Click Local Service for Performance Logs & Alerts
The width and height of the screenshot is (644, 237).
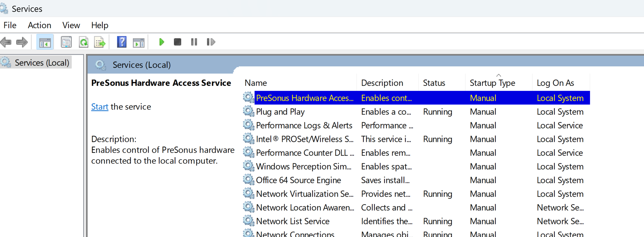pos(560,125)
